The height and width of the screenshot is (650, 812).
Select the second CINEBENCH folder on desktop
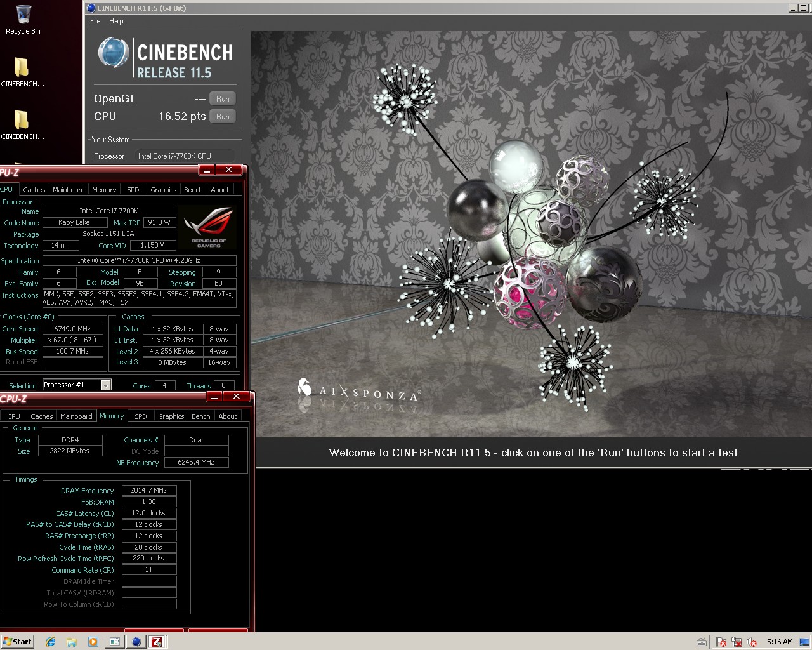click(22, 124)
